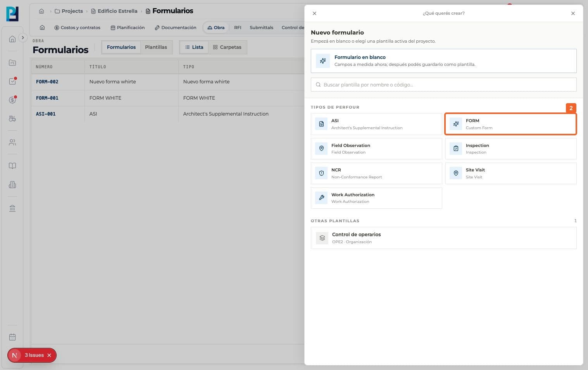
Task: Select the FORM Custom Form type
Action: [511, 124]
